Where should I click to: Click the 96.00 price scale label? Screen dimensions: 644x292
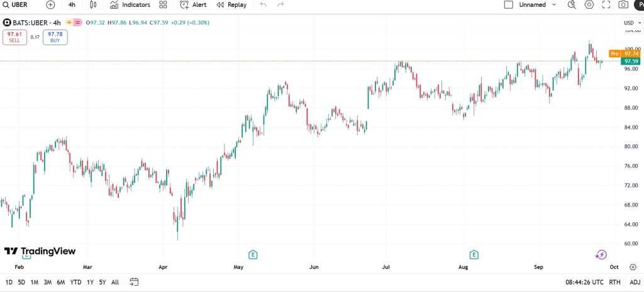[x=631, y=69]
